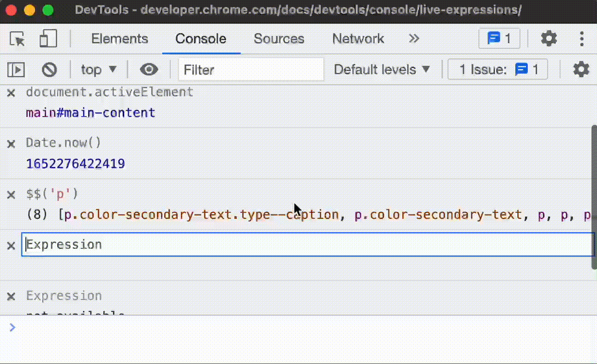Screen dimensions: 597x364
Task: Click inside the Filter input field
Action: 251,69
